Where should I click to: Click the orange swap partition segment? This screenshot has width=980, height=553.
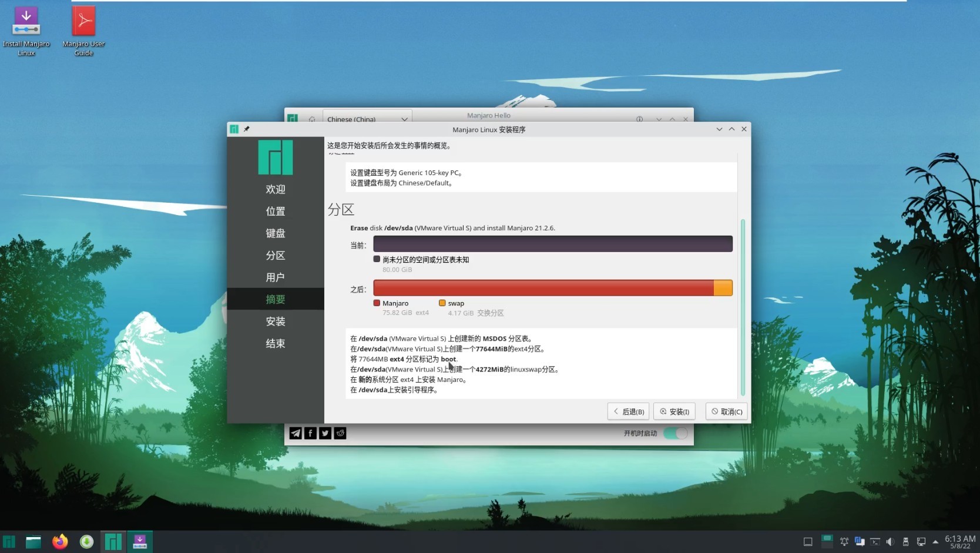(x=723, y=288)
